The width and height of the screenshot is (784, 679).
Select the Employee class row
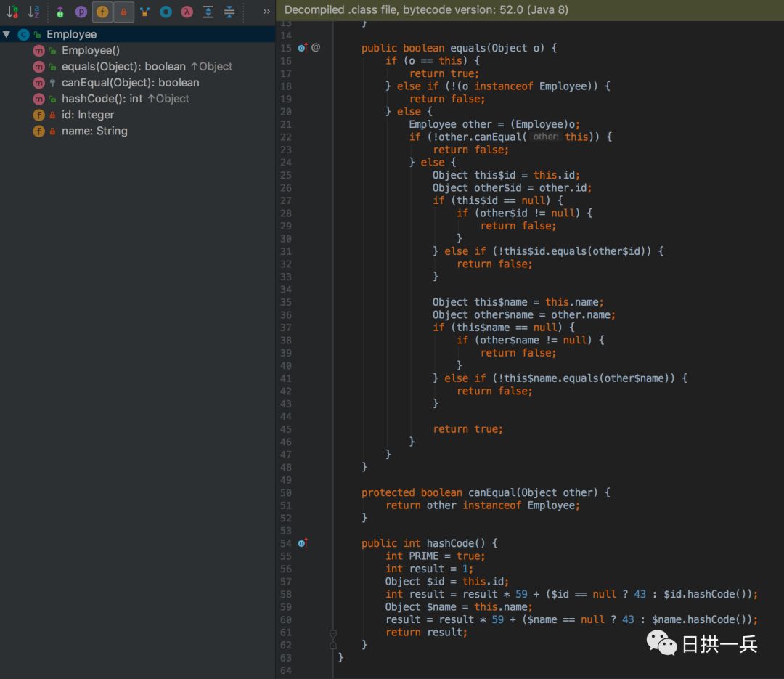(x=137, y=35)
